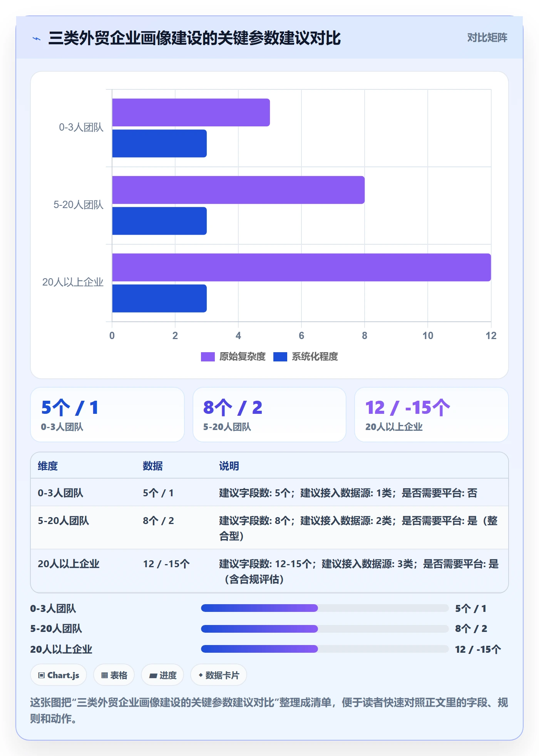Click the lightning icon beside the title
Screen dimensions: 539x756
[x=37, y=39]
